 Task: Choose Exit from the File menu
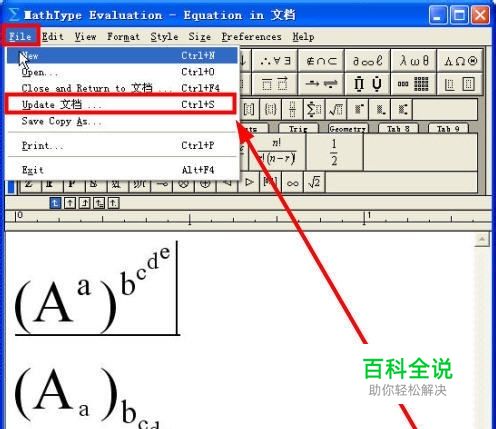[x=123, y=170]
